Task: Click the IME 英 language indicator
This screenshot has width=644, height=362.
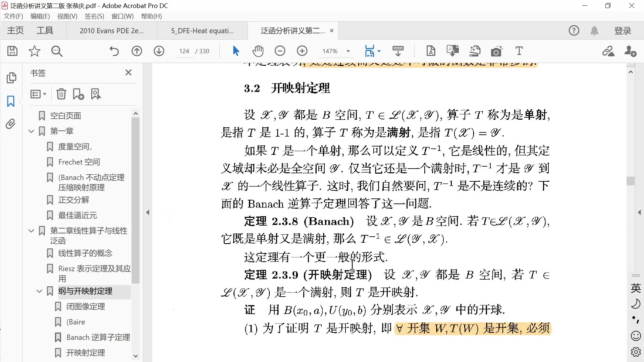Action: [x=636, y=288]
